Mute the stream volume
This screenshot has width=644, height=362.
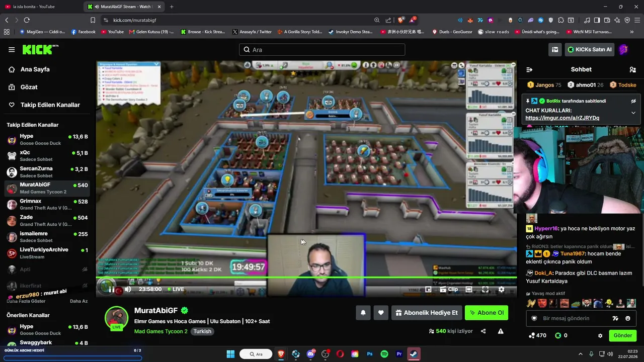[128, 289]
